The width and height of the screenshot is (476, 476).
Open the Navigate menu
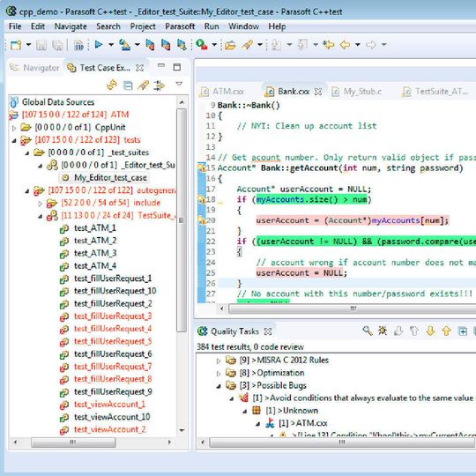point(71,26)
